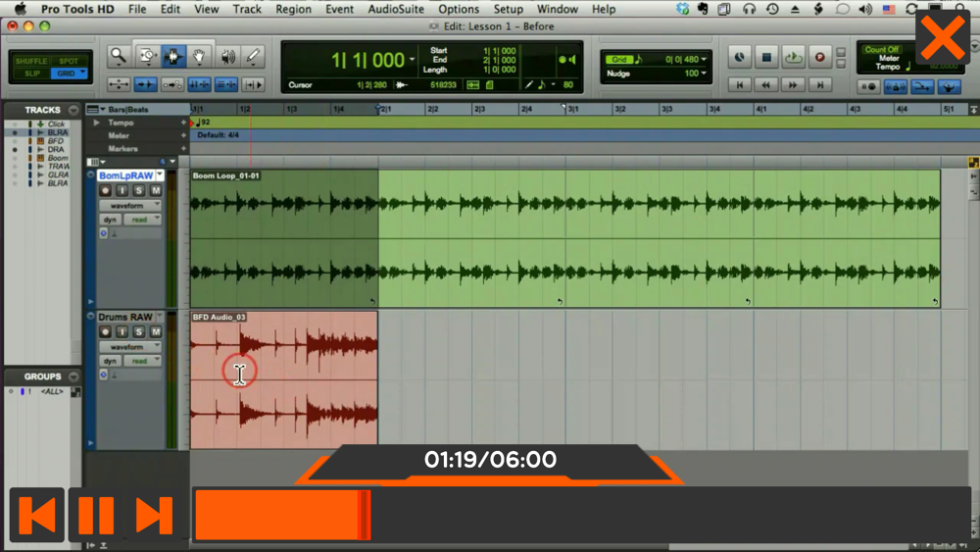Open the GROUPS list menu
The width and height of the screenshot is (980, 552).
[73, 376]
